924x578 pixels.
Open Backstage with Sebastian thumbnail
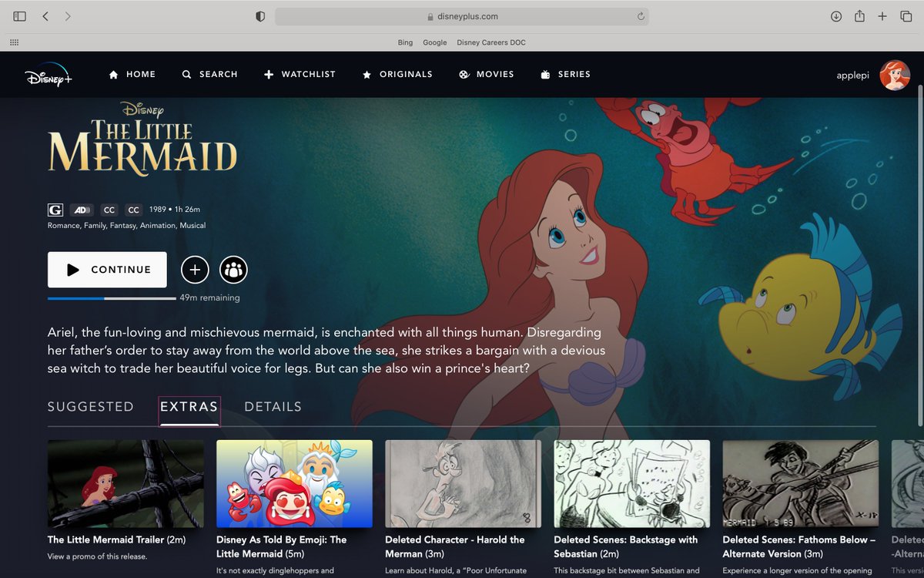coord(631,484)
